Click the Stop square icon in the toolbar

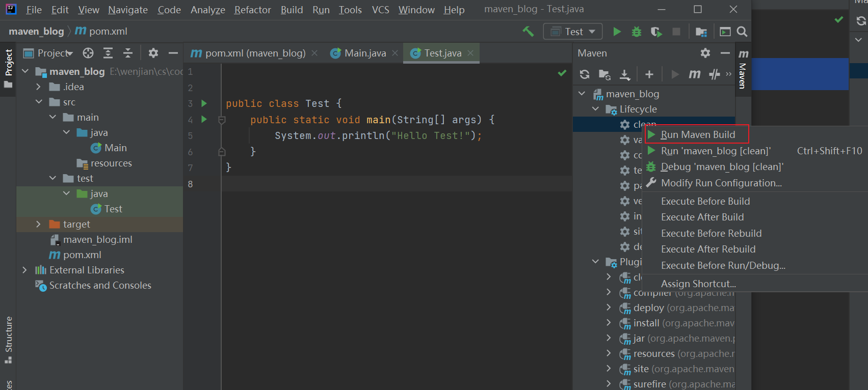tap(676, 32)
